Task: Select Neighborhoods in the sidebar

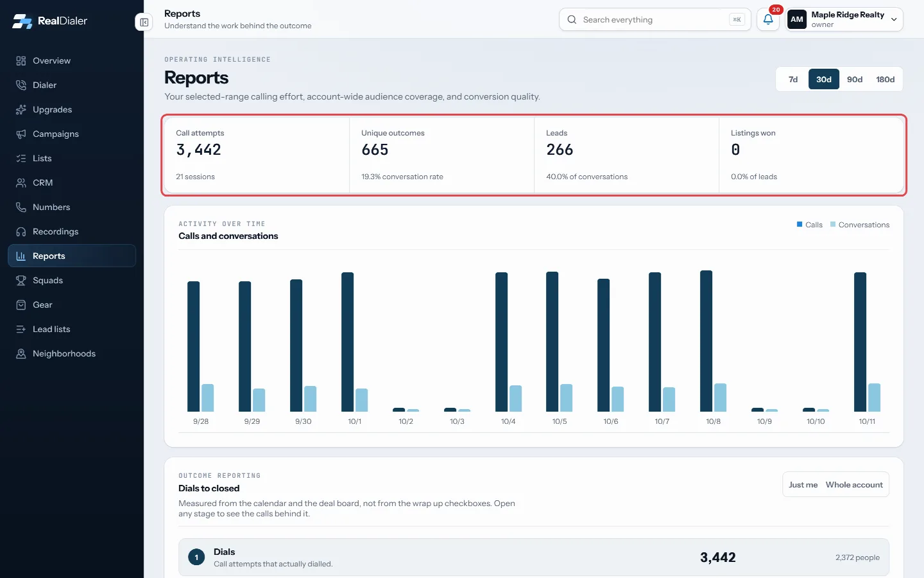Action: click(x=72, y=354)
